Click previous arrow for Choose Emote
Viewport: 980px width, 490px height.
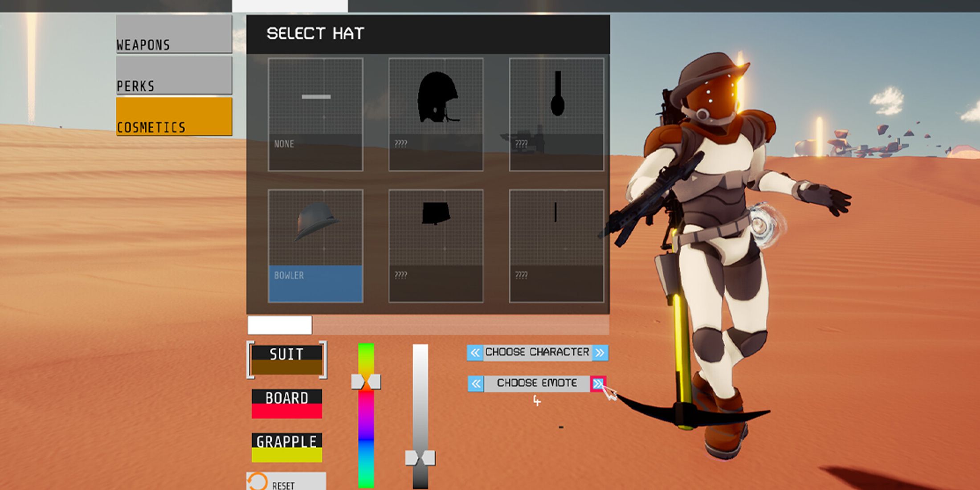click(476, 384)
